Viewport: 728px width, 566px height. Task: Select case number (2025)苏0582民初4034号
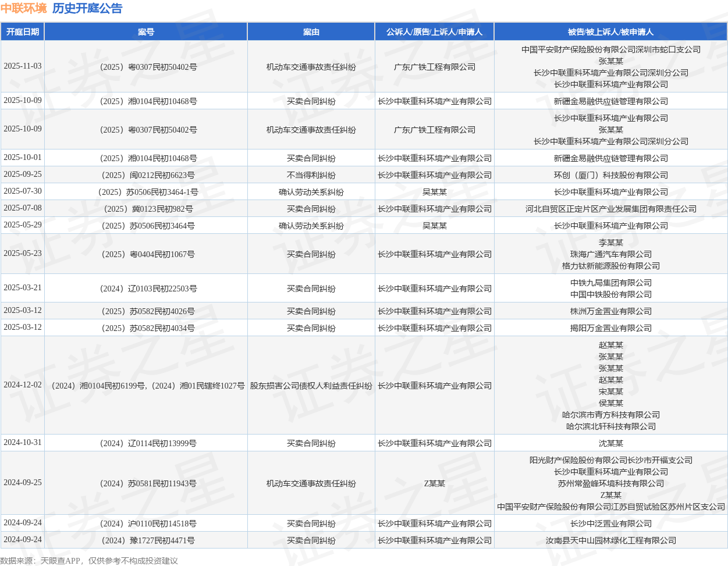(x=146, y=328)
